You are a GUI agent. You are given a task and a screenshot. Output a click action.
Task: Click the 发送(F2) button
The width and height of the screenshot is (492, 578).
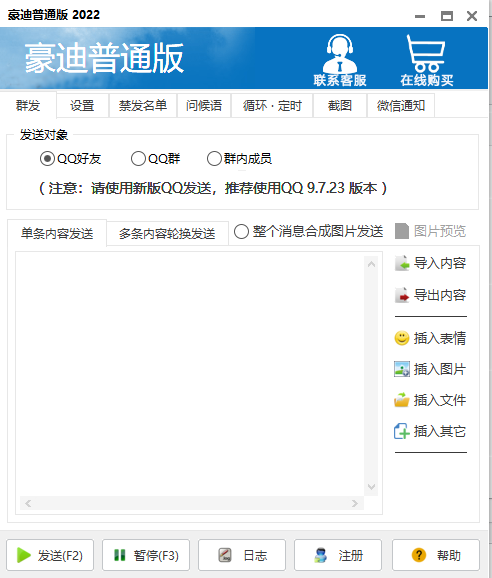pyautogui.click(x=50, y=555)
